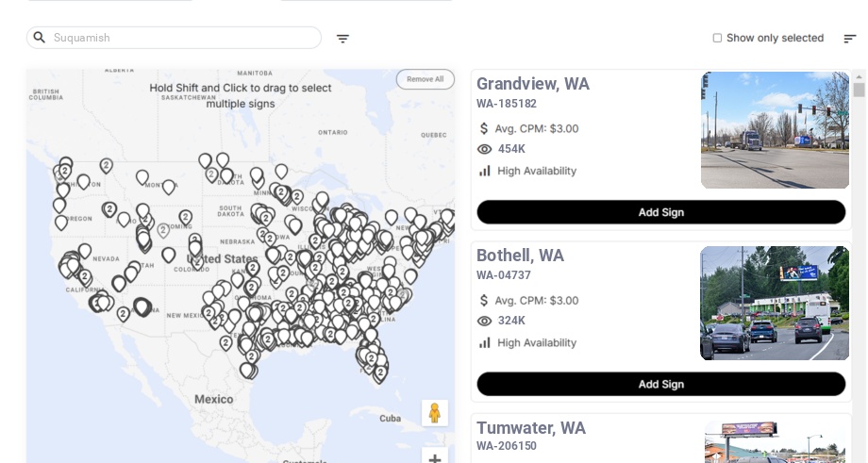Zoom in the map with plus button
The height and width of the screenshot is (463, 868).
point(435,458)
